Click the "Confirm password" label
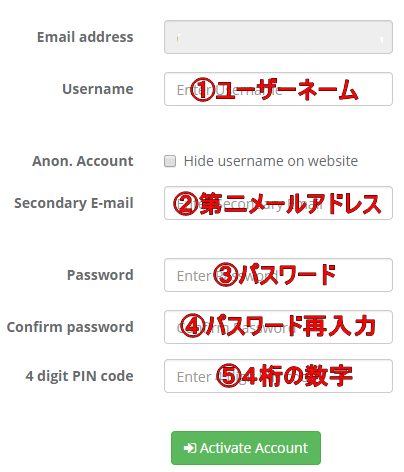This screenshot has height=472, width=404. pyautogui.click(x=70, y=327)
